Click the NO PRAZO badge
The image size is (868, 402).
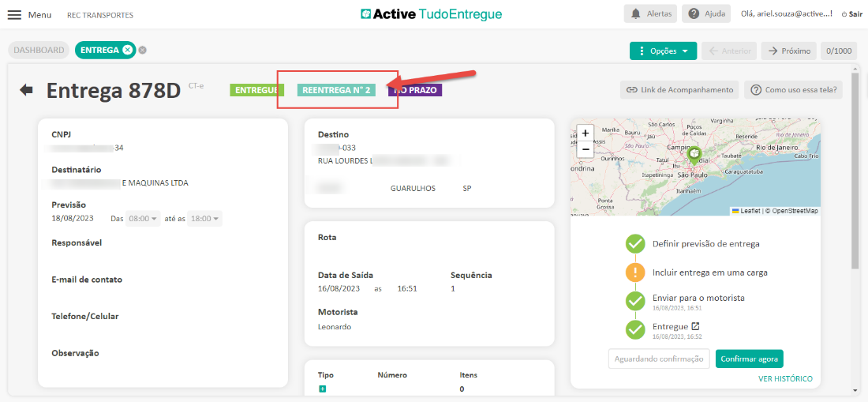[x=414, y=90]
